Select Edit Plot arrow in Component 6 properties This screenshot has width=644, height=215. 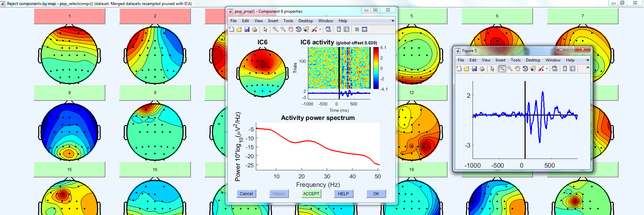pos(265,30)
